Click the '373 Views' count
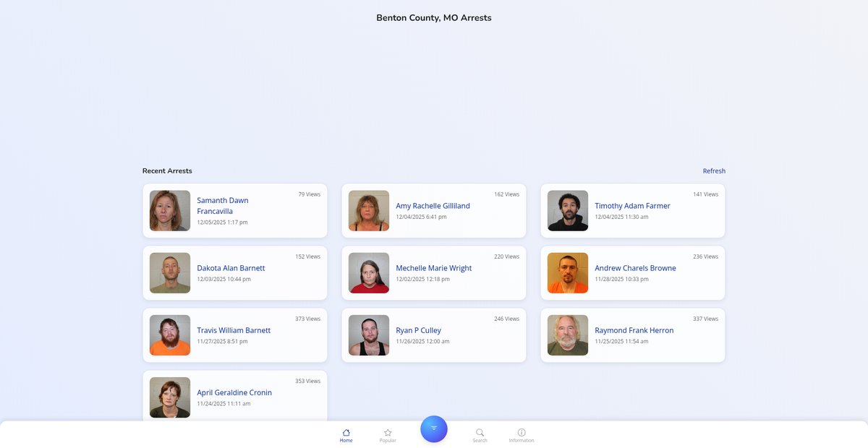The width and height of the screenshot is (868, 448). [x=308, y=319]
